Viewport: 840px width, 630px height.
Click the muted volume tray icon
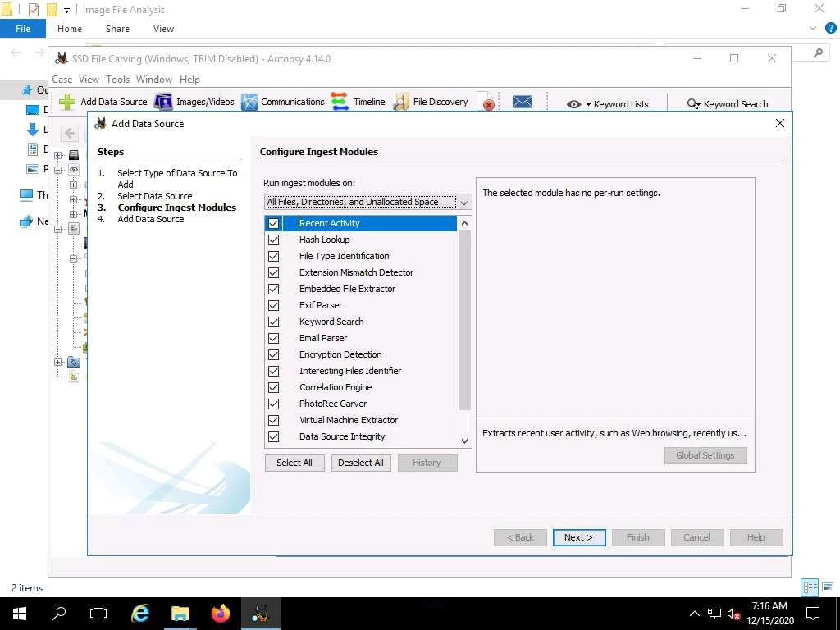[733, 614]
